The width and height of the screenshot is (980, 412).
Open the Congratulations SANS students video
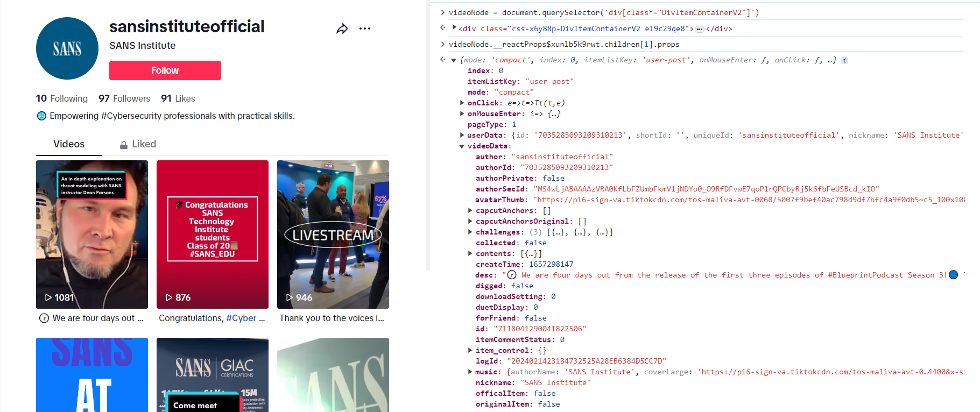pyautogui.click(x=213, y=235)
